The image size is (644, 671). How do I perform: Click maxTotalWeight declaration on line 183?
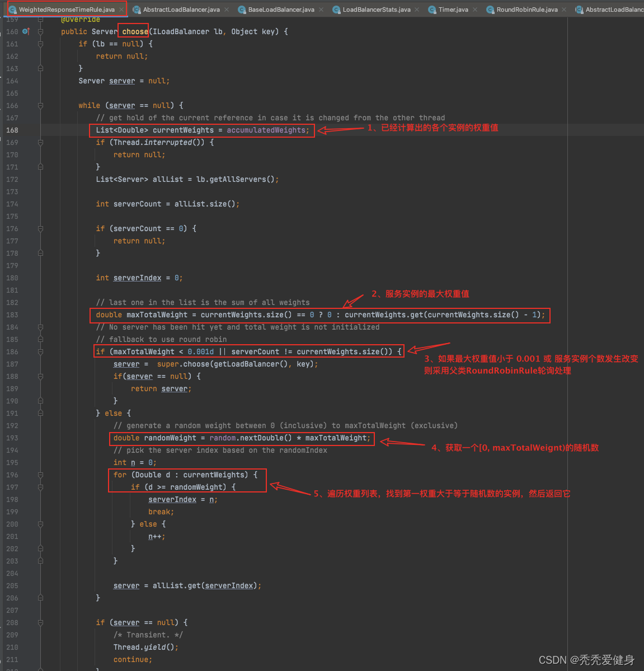pyautogui.click(x=157, y=315)
